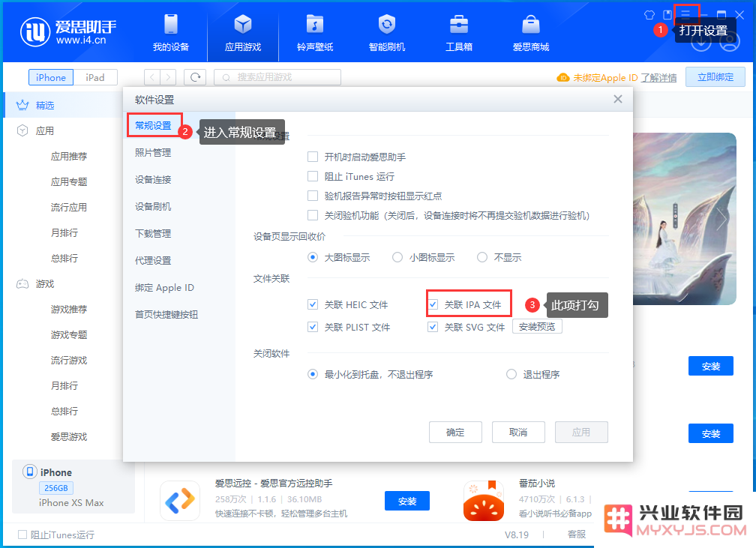
Task: Select 小图标显示 radio option
Action: pyautogui.click(x=397, y=257)
